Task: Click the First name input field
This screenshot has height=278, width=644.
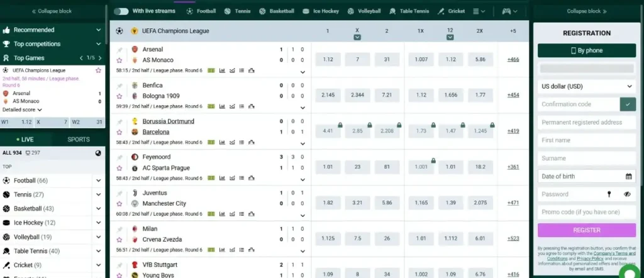Action: 586,140
